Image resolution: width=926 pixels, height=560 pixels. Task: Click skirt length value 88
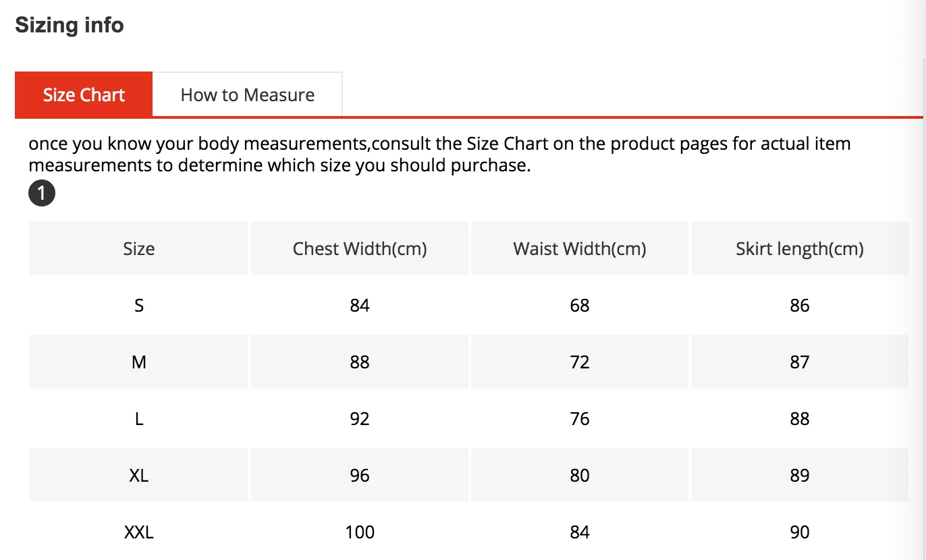[800, 418]
